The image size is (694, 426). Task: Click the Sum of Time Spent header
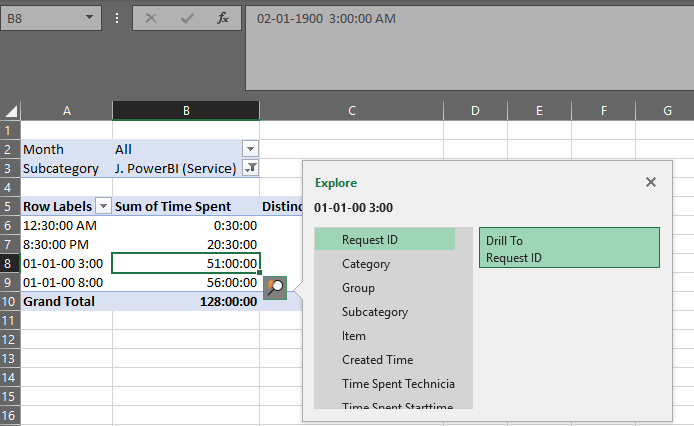point(186,206)
